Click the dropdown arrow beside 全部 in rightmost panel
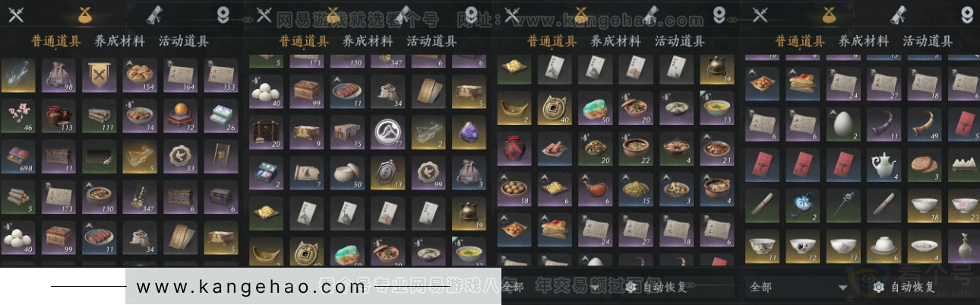 click(842, 288)
